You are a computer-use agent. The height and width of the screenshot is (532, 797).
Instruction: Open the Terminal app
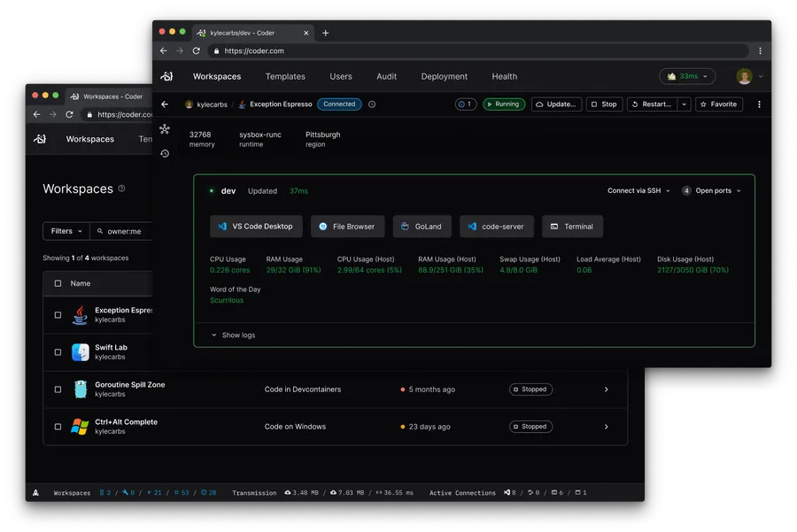tap(572, 227)
